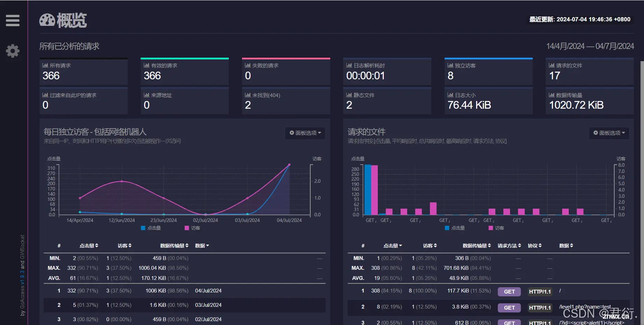The width and height of the screenshot is (644, 325).
Task: Toggle 访客 legend in requested files chart
Action: pos(496,228)
